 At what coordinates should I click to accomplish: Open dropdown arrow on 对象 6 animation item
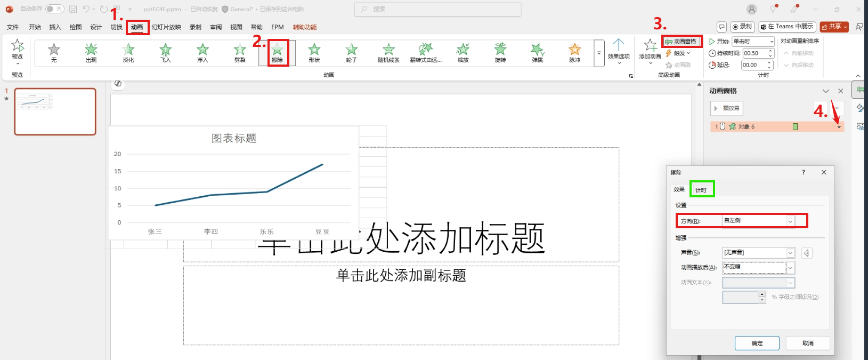[x=839, y=127]
